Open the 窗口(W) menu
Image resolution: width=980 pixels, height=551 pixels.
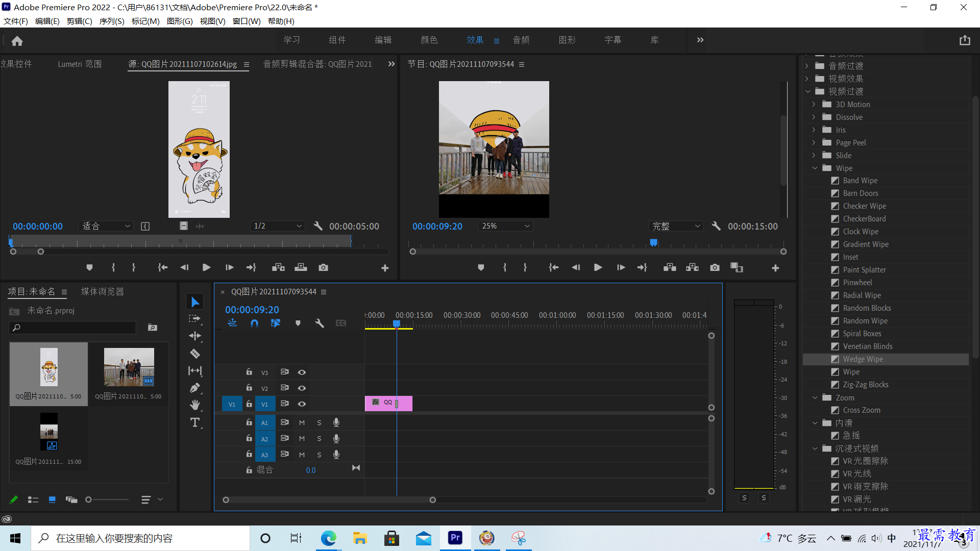(247, 21)
